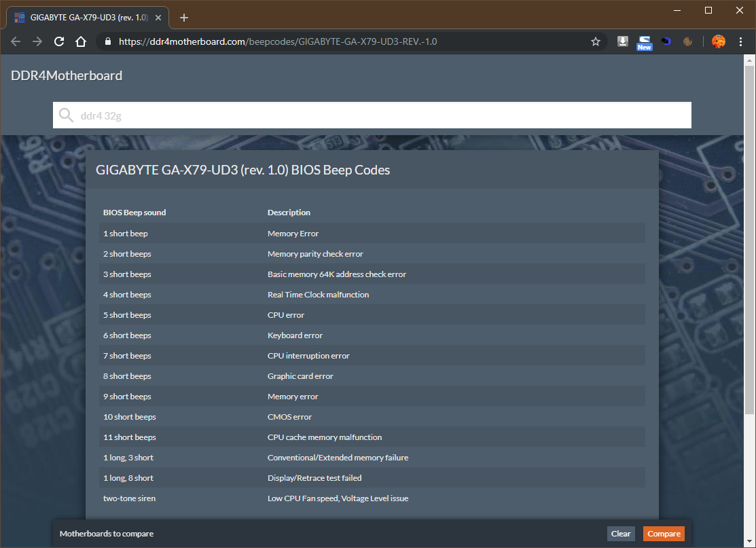Click the 'CPU error' description

tap(286, 314)
